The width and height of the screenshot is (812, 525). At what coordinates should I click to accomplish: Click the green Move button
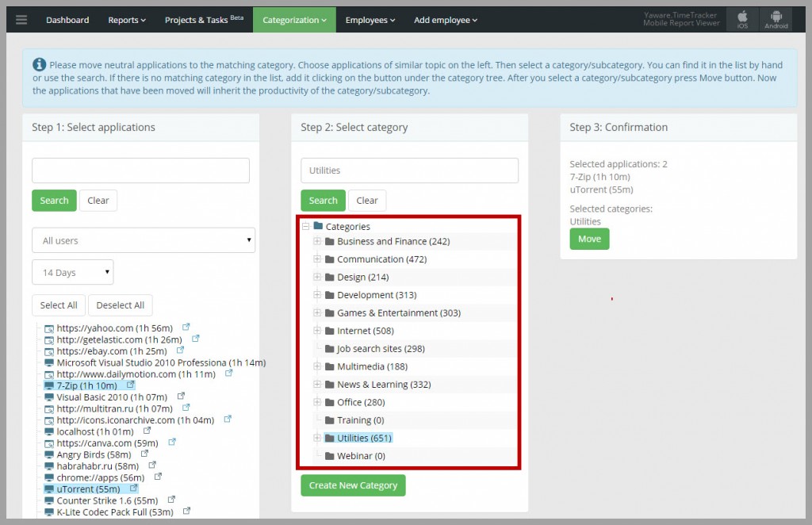(x=589, y=239)
